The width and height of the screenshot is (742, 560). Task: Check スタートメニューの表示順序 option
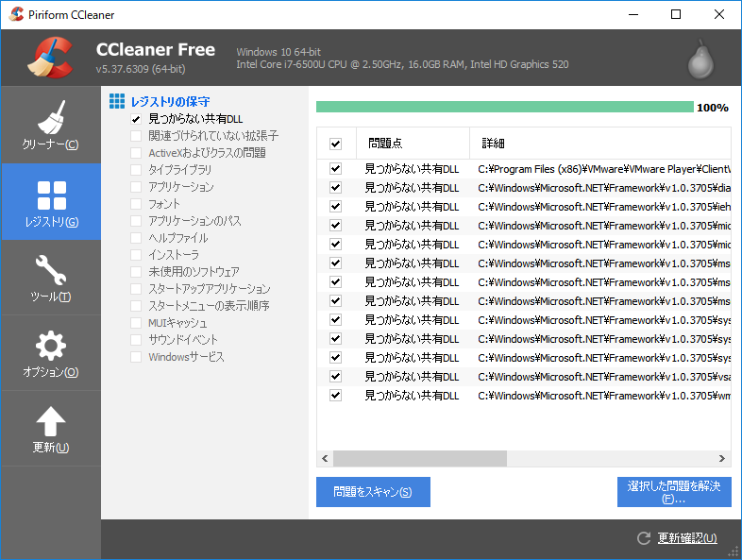[x=136, y=306]
